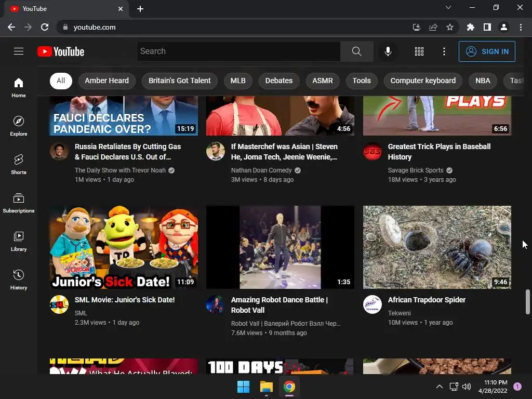Open Amazing Robot Dance Battle title
The image size is (532, 399).
[279, 304]
